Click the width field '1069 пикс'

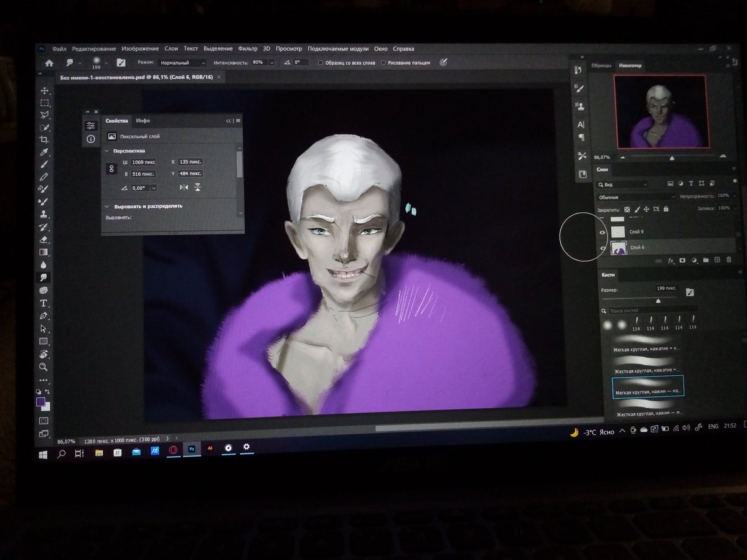(x=143, y=162)
